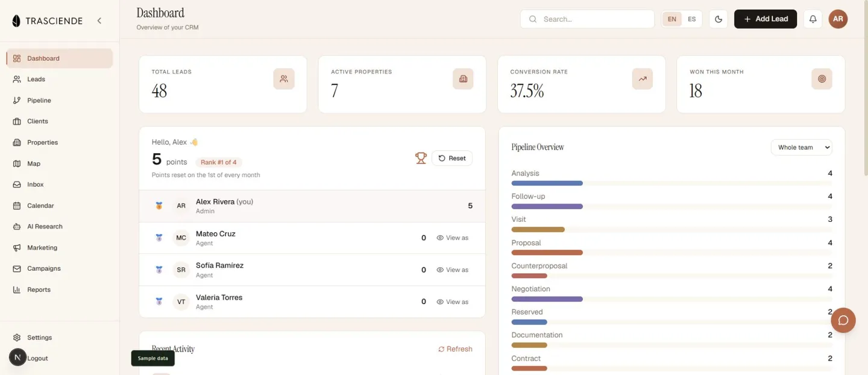Open the AR user avatar menu

(838, 19)
